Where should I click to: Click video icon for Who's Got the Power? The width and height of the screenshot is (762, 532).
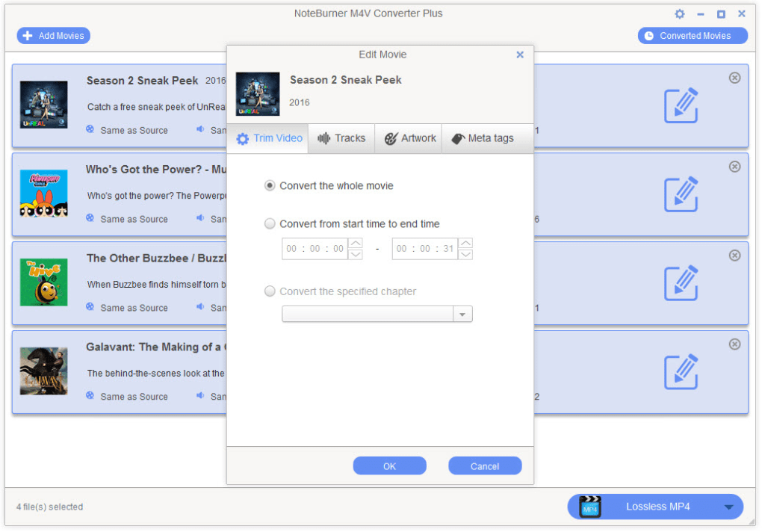pyautogui.click(x=90, y=218)
